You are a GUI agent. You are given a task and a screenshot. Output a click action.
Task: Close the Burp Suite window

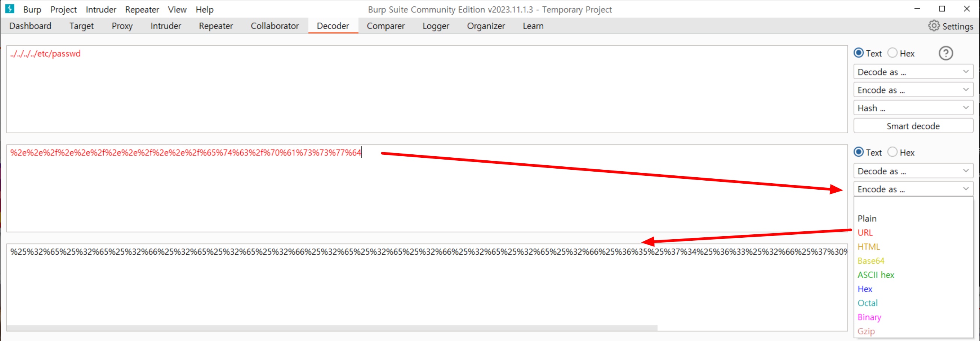tap(967, 9)
